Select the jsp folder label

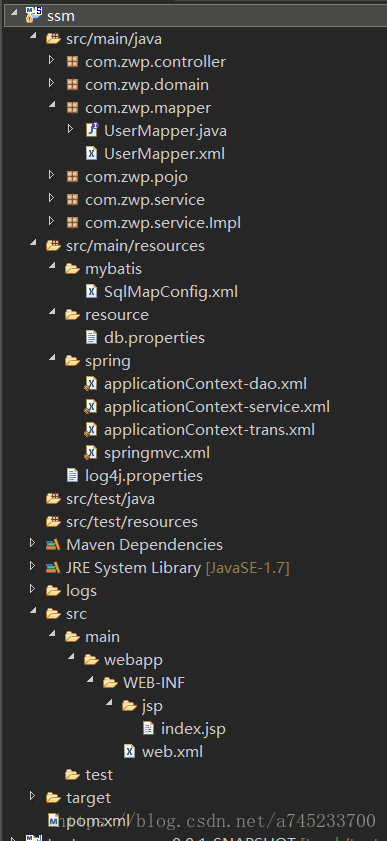pos(152,707)
